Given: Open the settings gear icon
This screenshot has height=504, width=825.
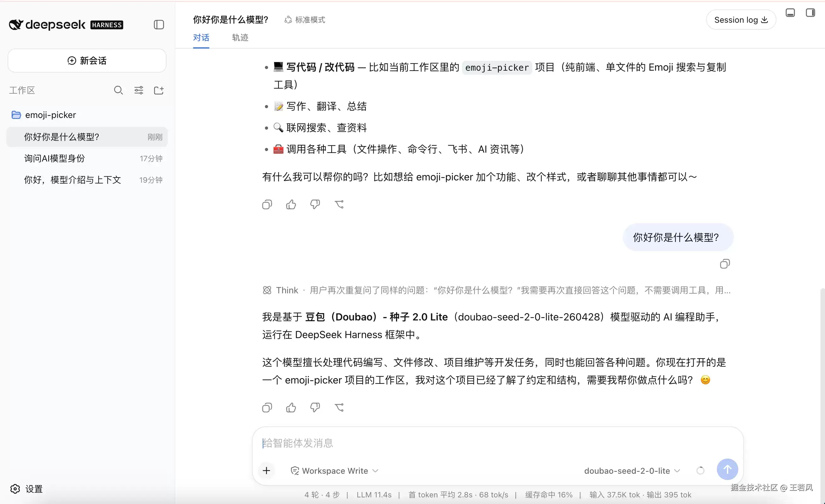Looking at the screenshot, I should pos(15,489).
